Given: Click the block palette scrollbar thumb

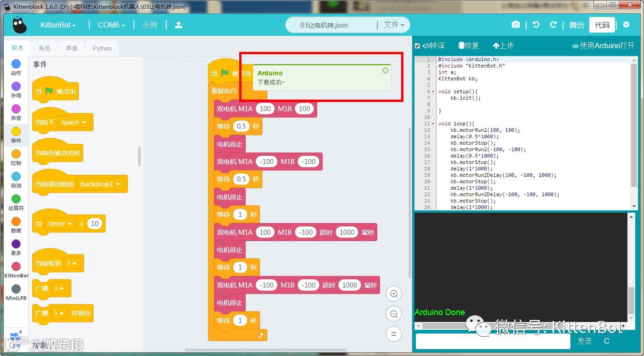Looking at the screenshot, I should (139, 156).
